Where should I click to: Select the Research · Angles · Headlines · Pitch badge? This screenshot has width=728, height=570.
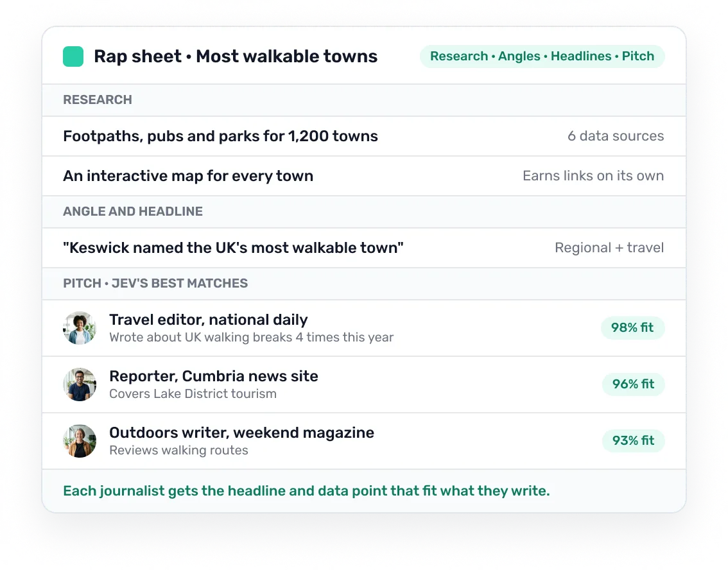pos(542,56)
